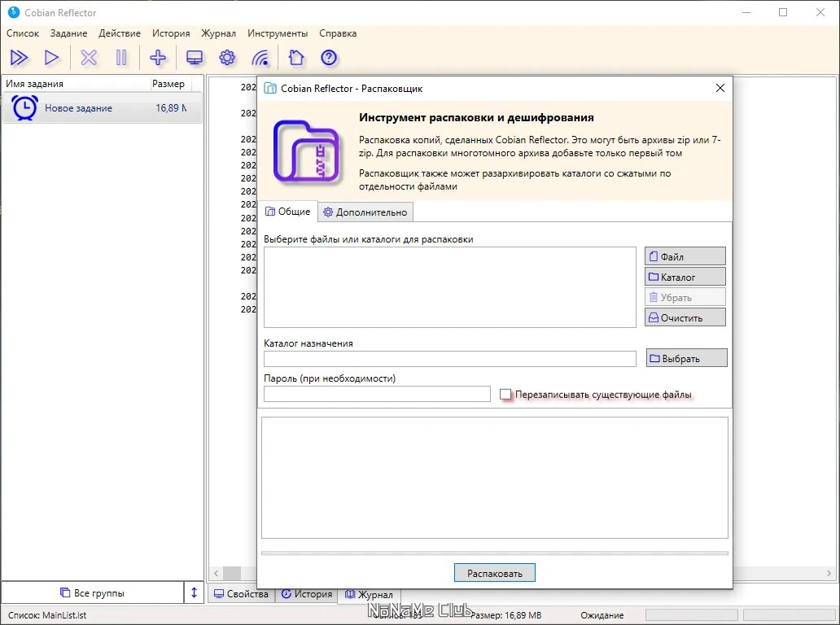Select the Новое задание task row
This screenshot has width=840, height=625.
pyautogui.click(x=102, y=108)
